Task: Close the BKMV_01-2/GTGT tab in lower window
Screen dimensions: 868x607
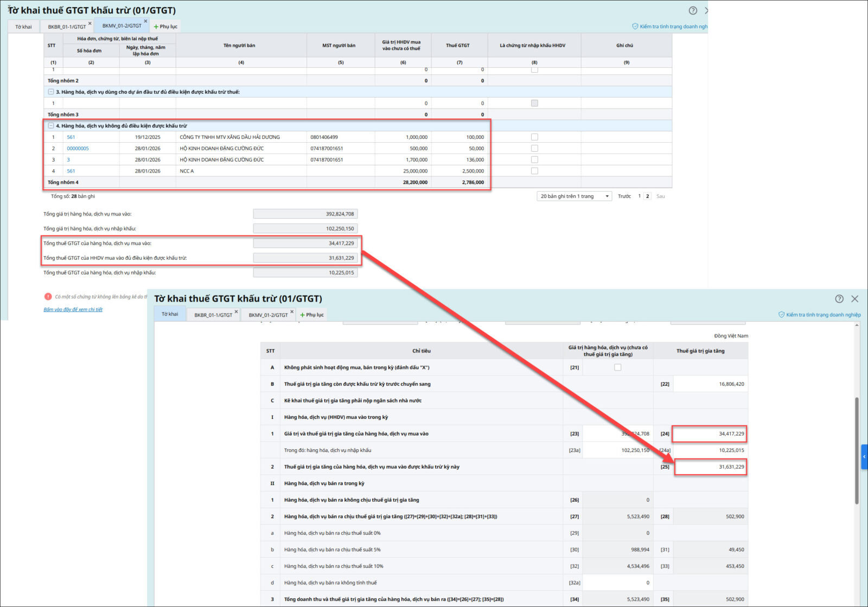Action: pos(292,312)
